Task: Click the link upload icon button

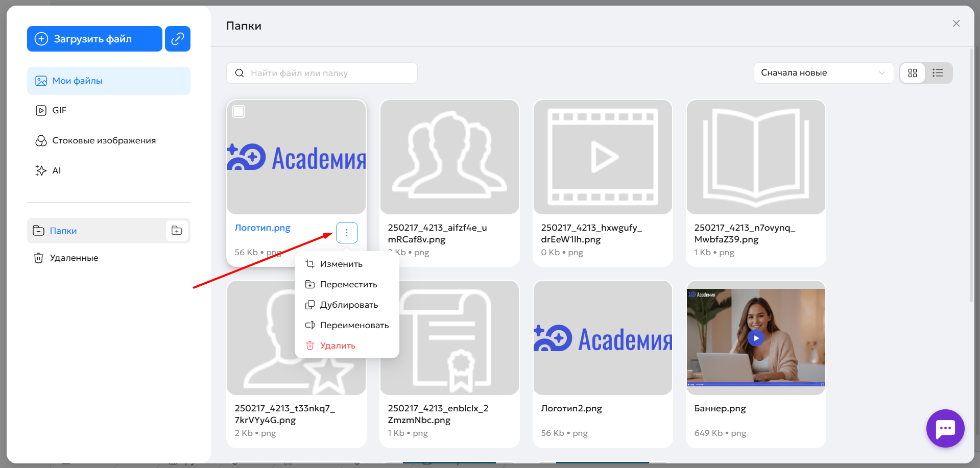Action: 177,39
